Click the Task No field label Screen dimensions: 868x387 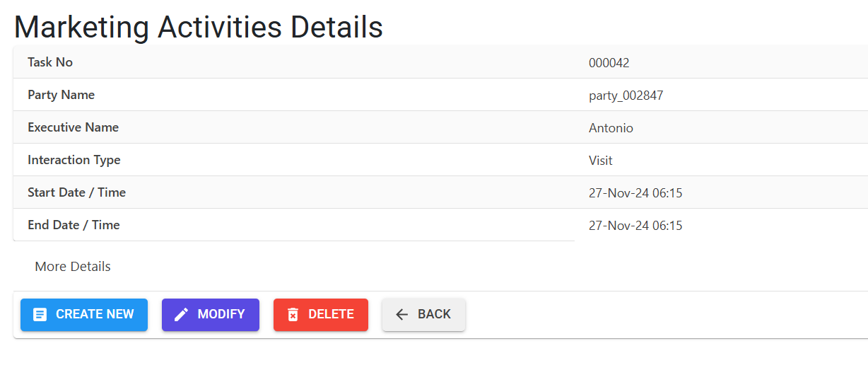[x=50, y=62]
